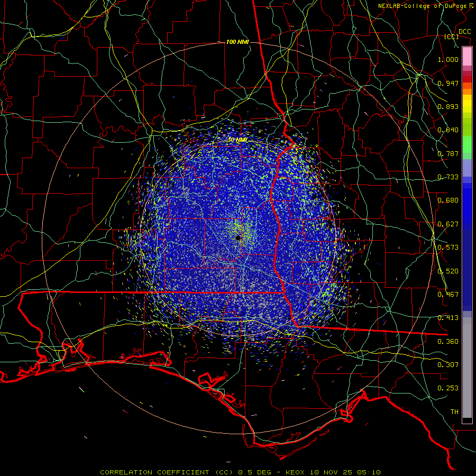
Task: Click the 0.627 color scale value
Action: tap(448, 224)
